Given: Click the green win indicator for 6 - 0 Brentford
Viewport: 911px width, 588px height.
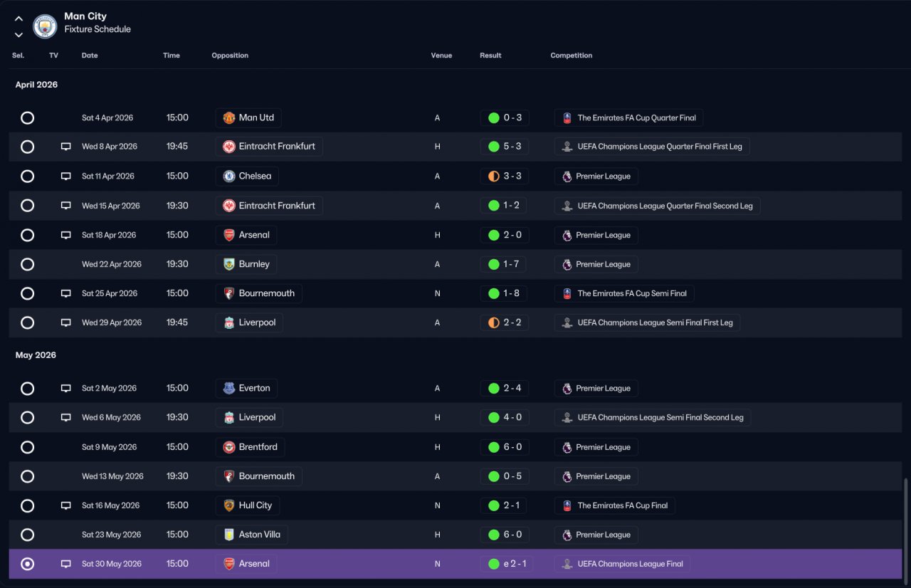Looking at the screenshot, I should pyautogui.click(x=494, y=447).
